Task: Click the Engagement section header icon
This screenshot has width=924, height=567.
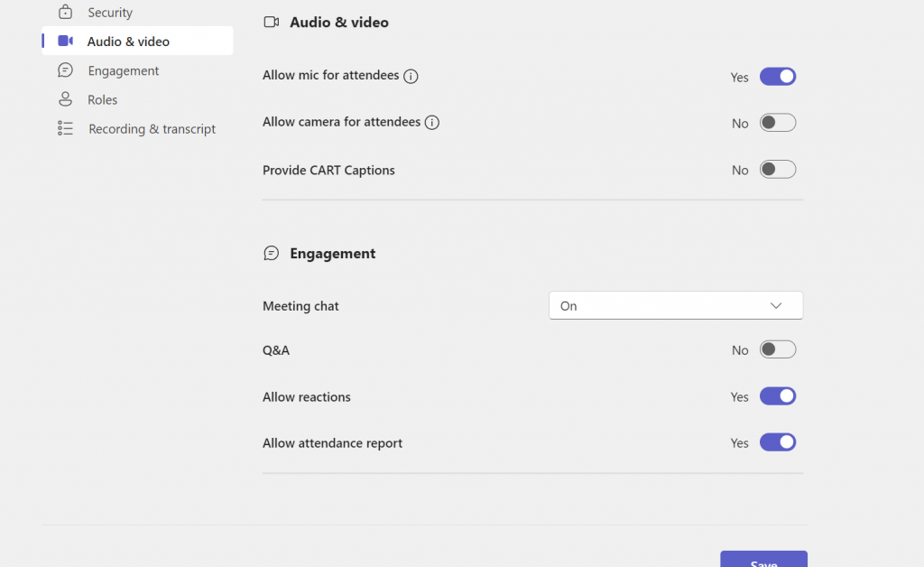Action: pos(271,254)
